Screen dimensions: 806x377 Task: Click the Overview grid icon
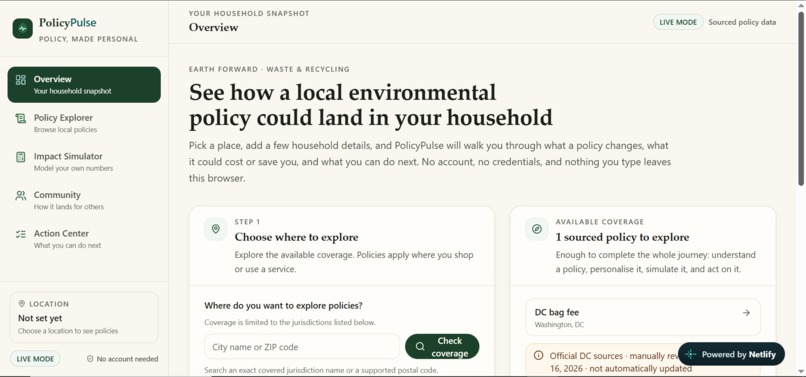click(21, 80)
